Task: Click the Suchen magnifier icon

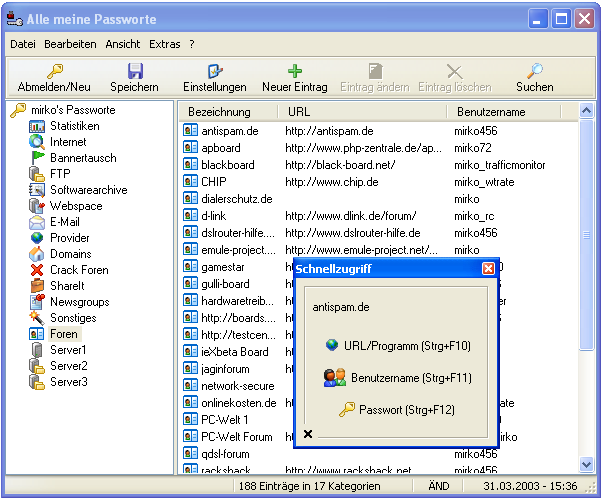Action: point(535,71)
